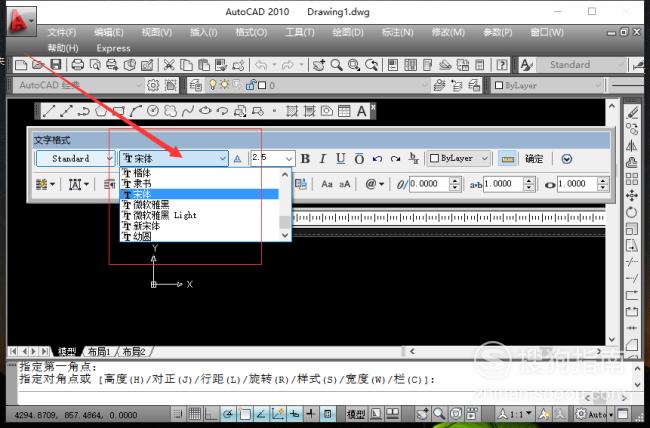Switch to the 布局2 layout tab
This screenshot has height=428, width=650.
coord(134,352)
